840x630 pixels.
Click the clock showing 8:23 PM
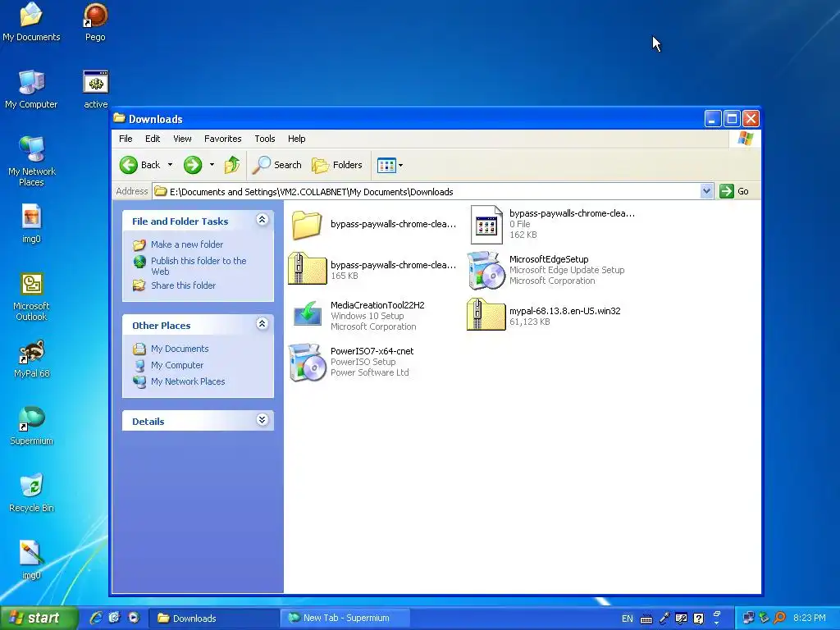810,619
